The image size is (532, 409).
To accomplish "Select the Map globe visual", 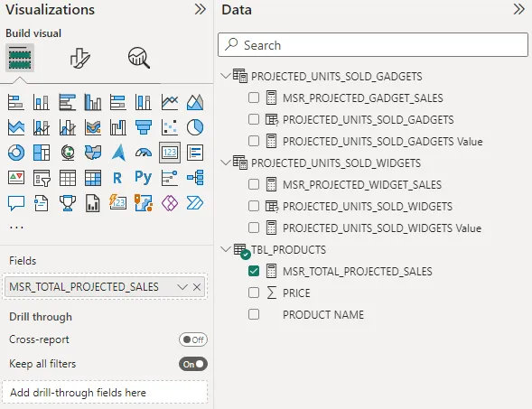I will (x=67, y=153).
